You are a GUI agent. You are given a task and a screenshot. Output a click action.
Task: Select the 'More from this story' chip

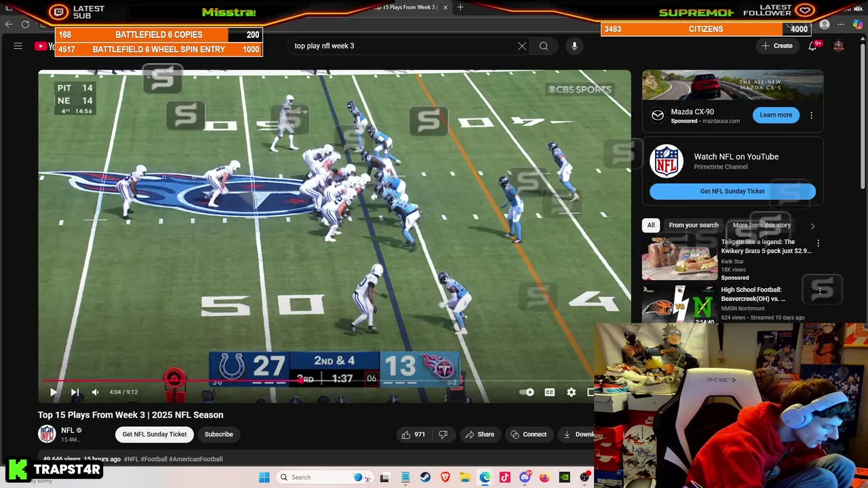coord(762,225)
